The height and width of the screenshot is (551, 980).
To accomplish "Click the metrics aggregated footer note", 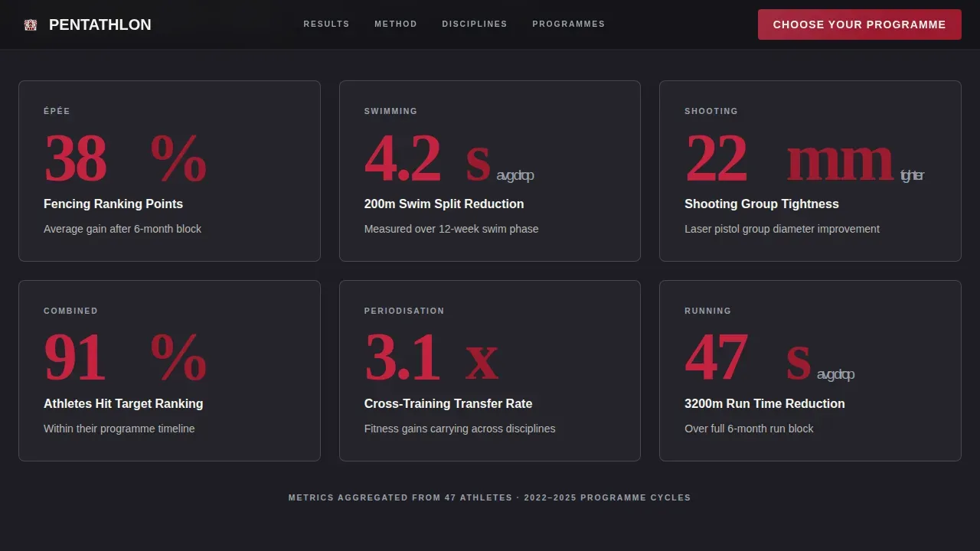I will tap(490, 497).
